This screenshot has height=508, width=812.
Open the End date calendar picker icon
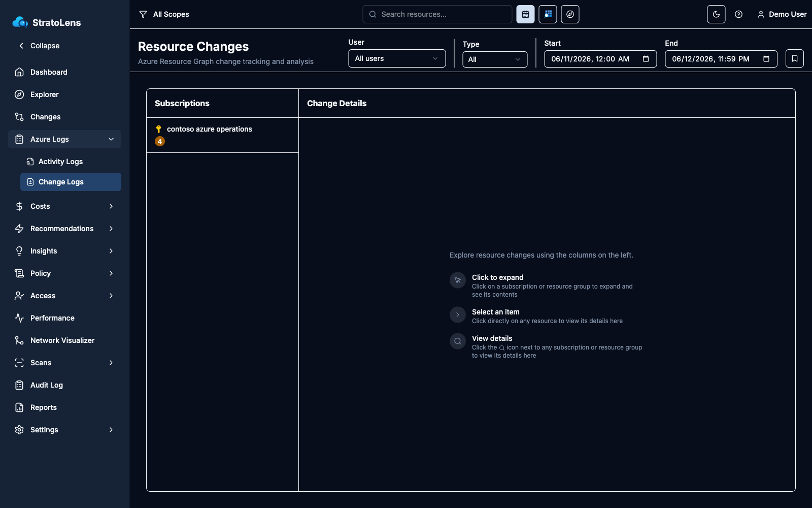[x=766, y=59]
